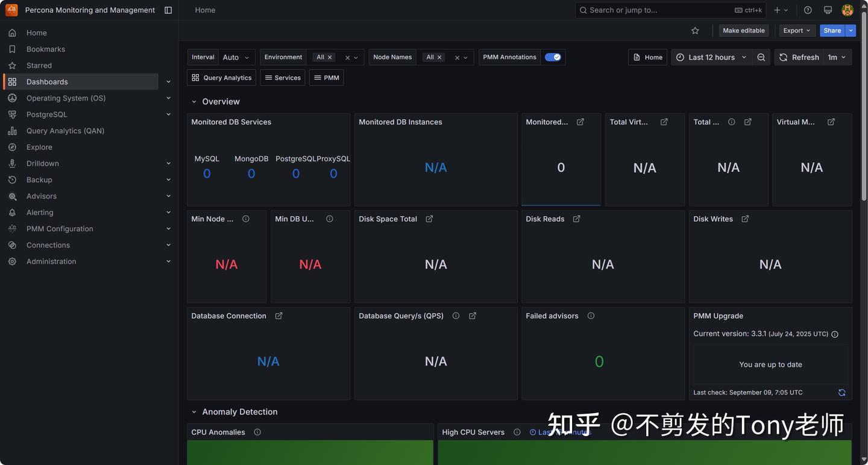This screenshot has height=465, width=868.
Task: Click the Share button
Action: [832, 31]
